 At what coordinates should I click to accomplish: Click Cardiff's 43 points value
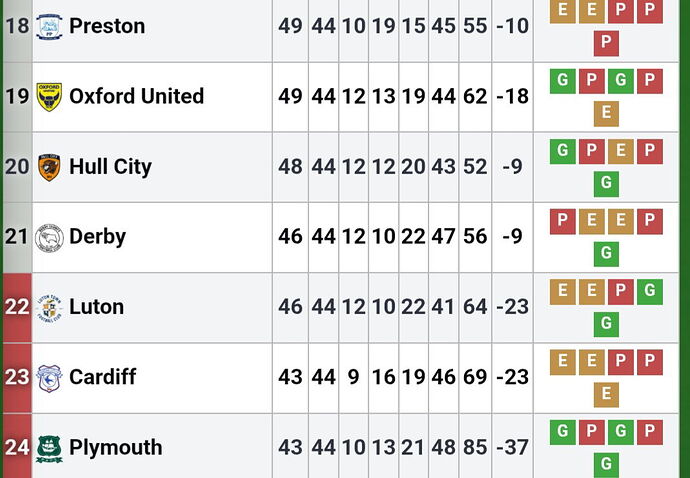[290, 377]
